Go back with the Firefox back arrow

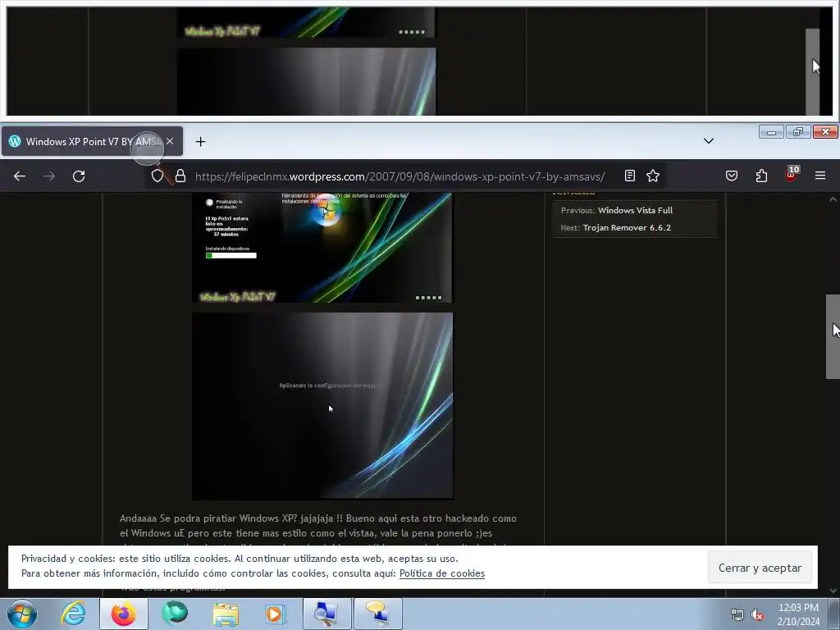(20, 176)
